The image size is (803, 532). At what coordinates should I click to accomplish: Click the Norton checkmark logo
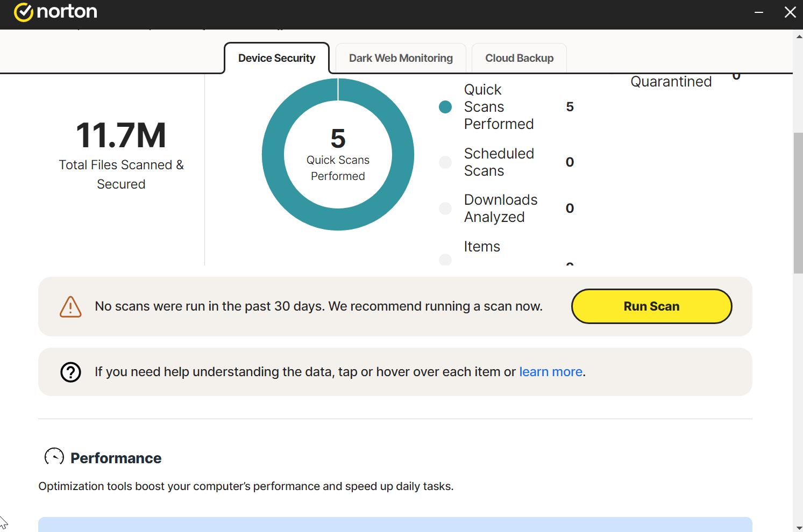[x=24, y=12]
